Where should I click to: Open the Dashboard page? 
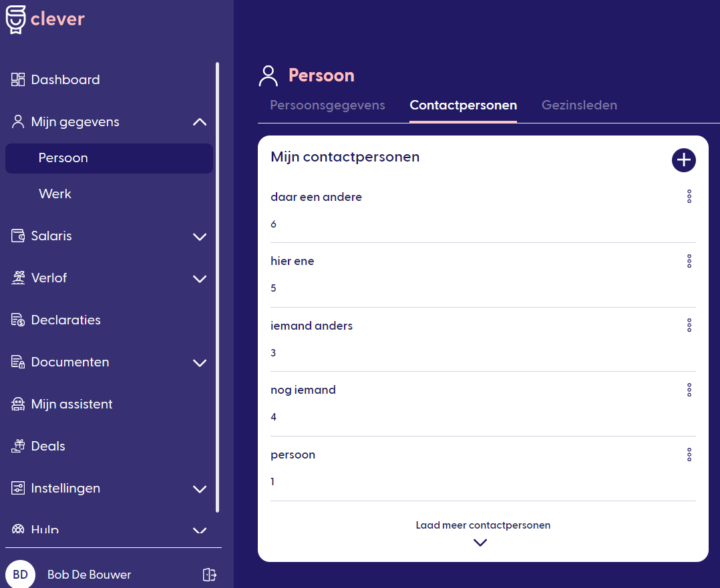point(65,79)
